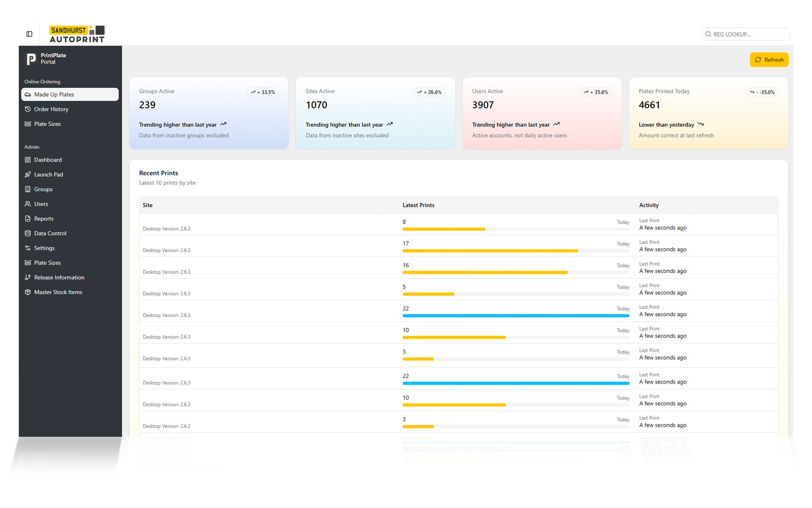Click the Made Up Plates car icon

click(x=28, y=94)
